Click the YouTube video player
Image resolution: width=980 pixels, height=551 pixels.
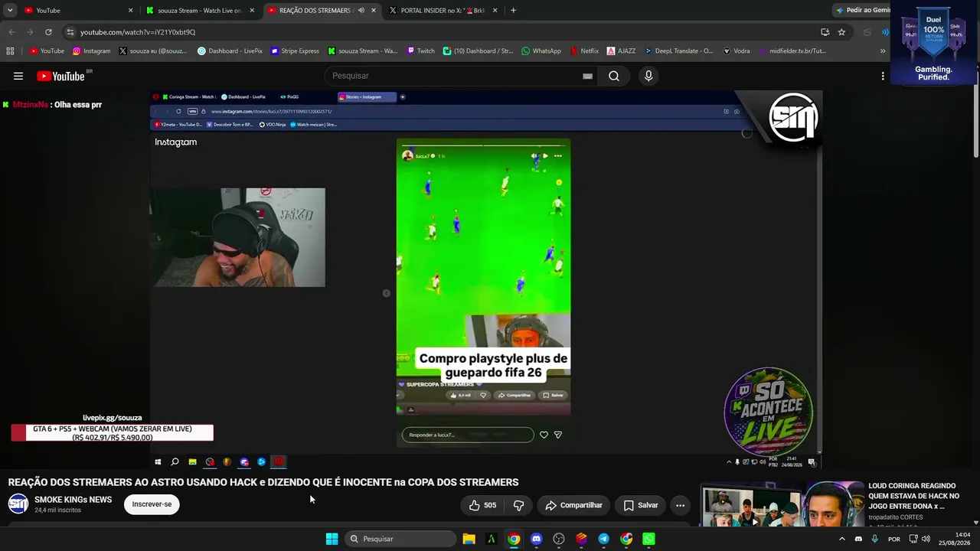(485, 280)
